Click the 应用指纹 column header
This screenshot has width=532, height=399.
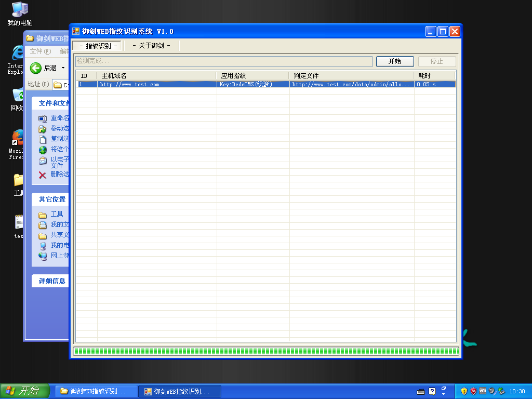(x=253, y=76)
